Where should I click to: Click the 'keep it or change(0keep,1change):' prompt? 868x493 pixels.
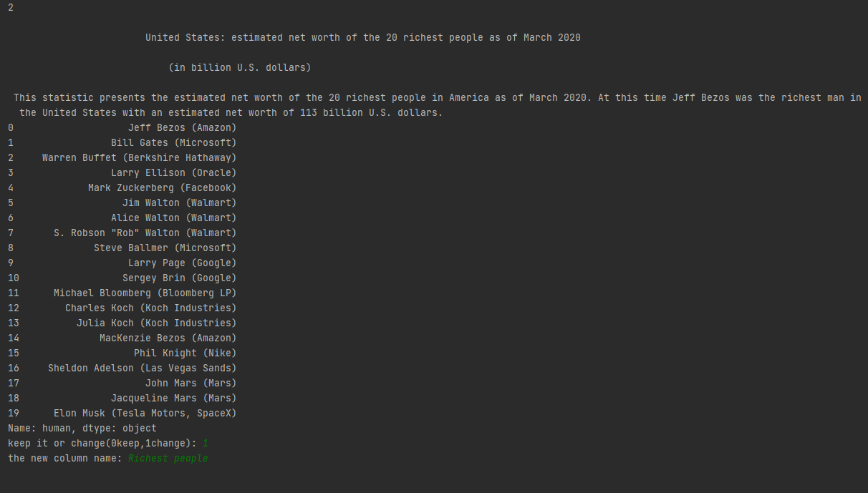102,443
